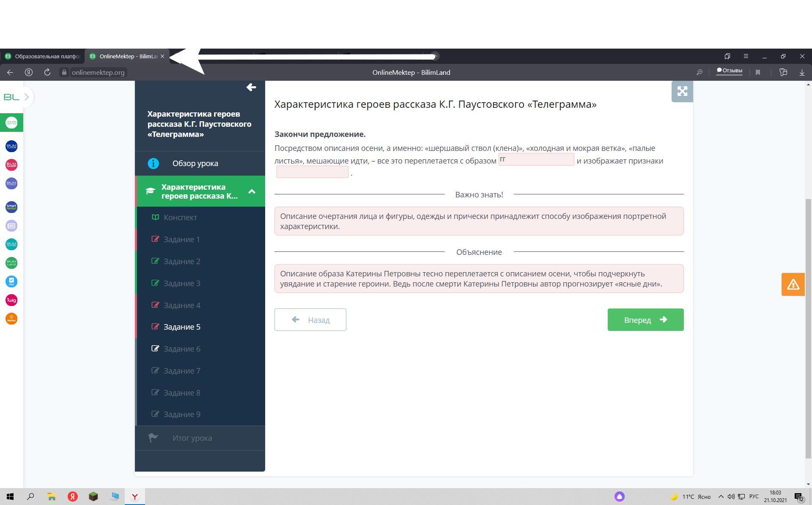Open Задание 6 in lesson list
The height and width of the screenshot is (505, 812).
[182, 349]
